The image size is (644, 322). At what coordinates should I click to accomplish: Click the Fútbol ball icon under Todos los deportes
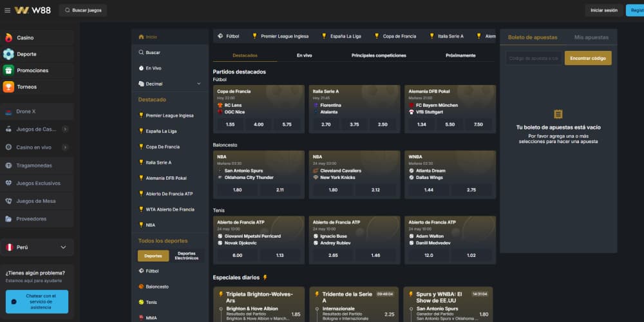click(141, 271)
